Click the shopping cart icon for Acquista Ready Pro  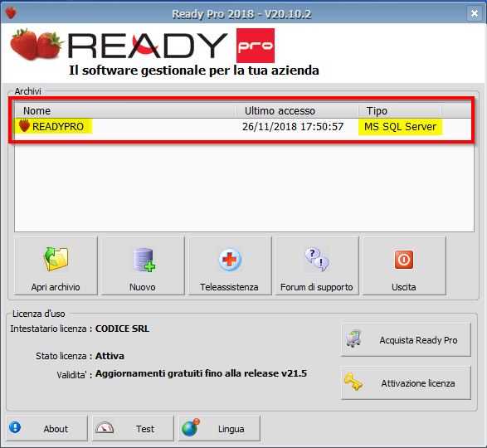tap(353, 338)
